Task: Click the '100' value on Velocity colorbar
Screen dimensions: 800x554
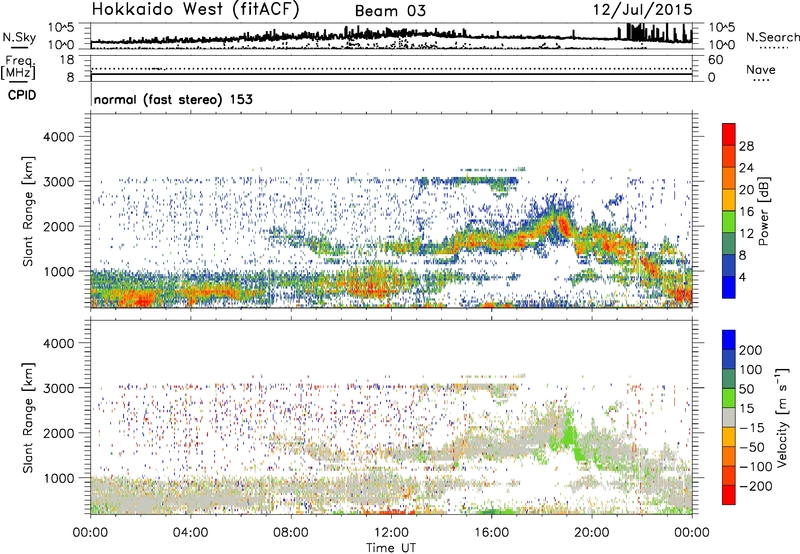Action: point(751,370)
